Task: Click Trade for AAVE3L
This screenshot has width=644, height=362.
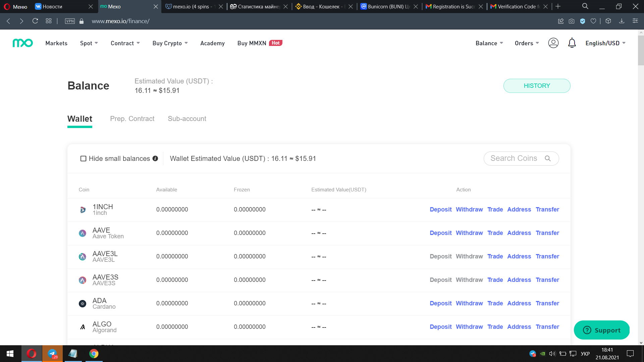Action: point(495,256)
